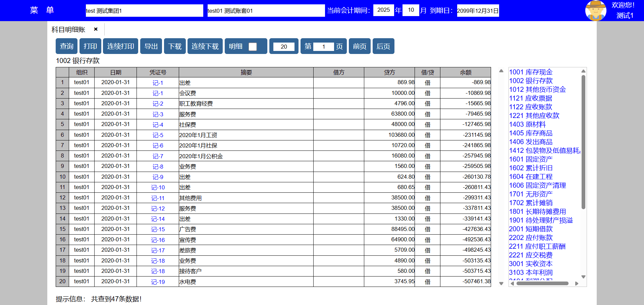Click the user avatar icon
Viewport: 644px width, 305px height.
595,10
